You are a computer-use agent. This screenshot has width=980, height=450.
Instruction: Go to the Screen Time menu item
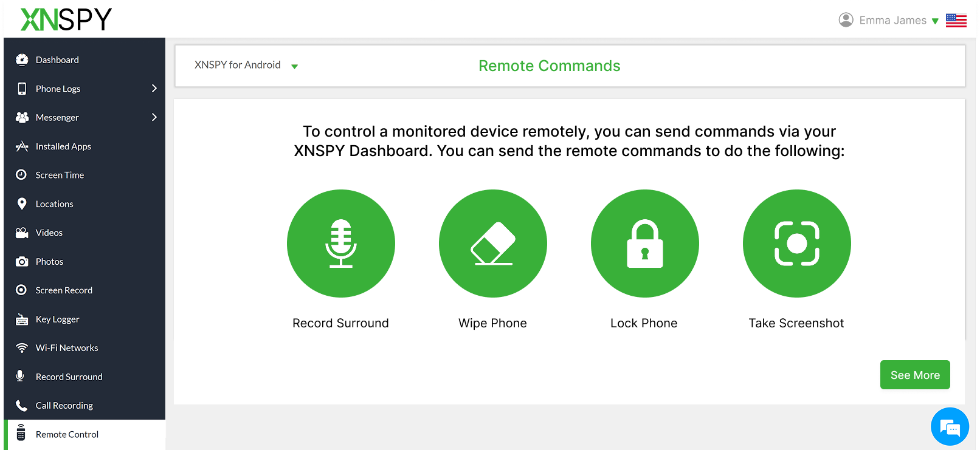(85, 175)
